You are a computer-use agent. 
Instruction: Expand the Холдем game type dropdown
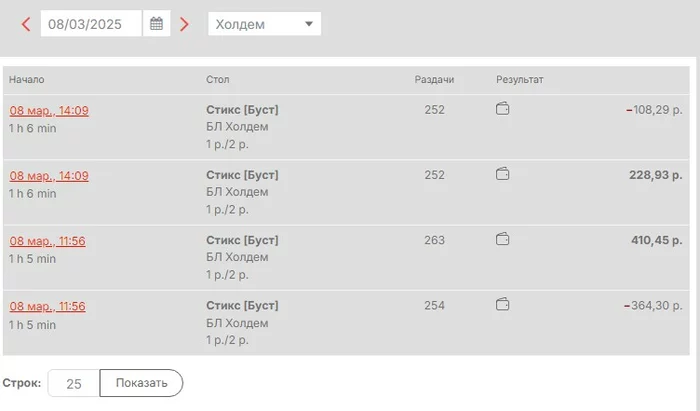point(264,24)
